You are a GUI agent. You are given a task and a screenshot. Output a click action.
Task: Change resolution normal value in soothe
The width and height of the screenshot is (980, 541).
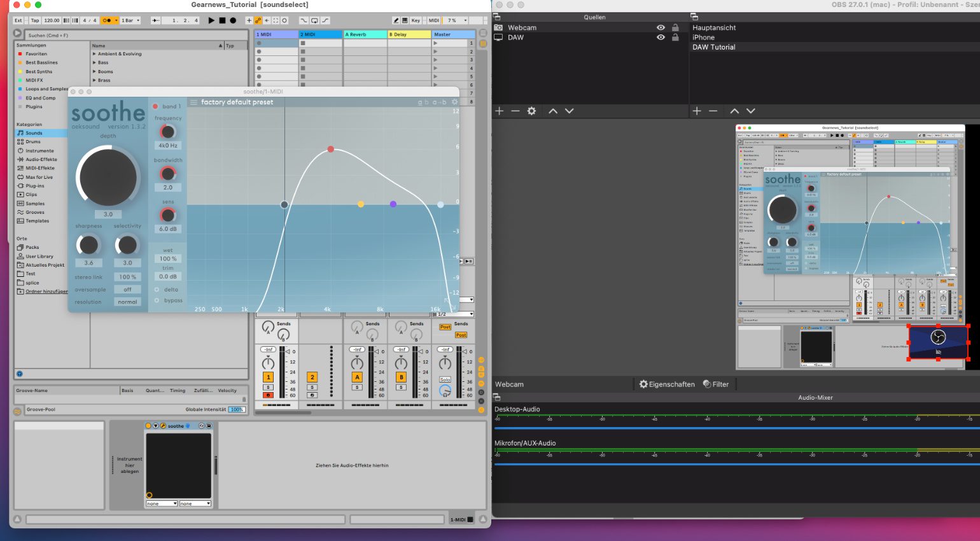pyautogui.click(x=127, y=302)
